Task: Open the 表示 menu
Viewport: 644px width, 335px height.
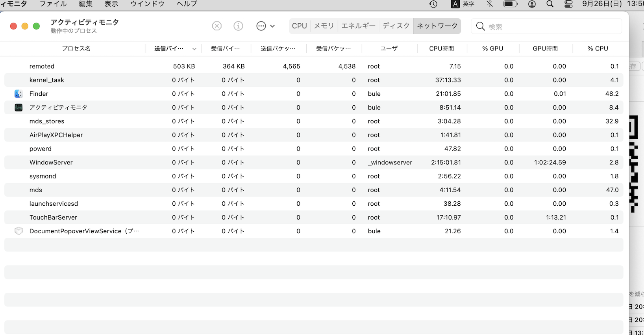Action: (x=111, y=4)
